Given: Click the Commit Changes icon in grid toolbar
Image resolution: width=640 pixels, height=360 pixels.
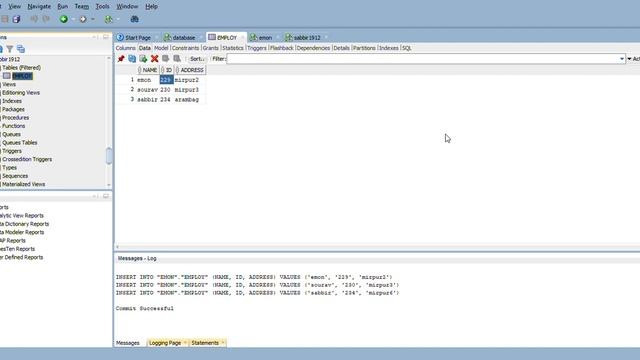Looking at the screenshot, I should click(165, 59).
